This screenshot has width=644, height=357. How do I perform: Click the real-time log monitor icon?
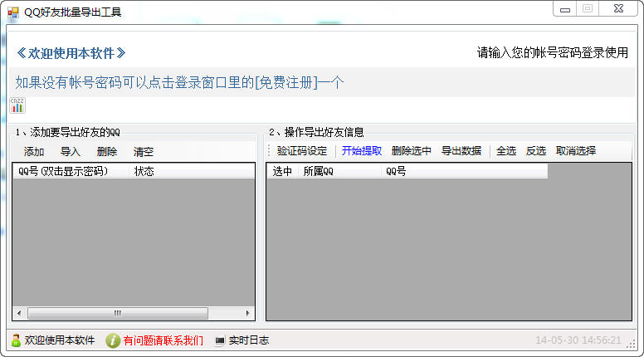[220, 340]
